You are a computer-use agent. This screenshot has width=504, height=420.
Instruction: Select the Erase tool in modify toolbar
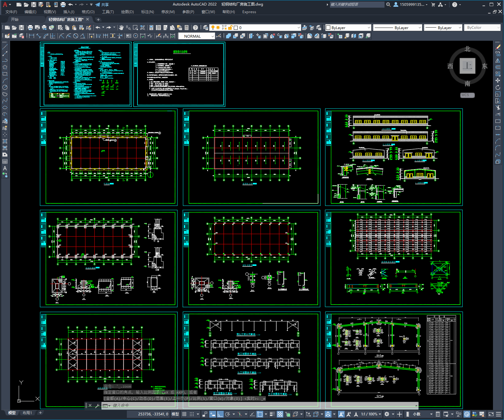point(498,47)
